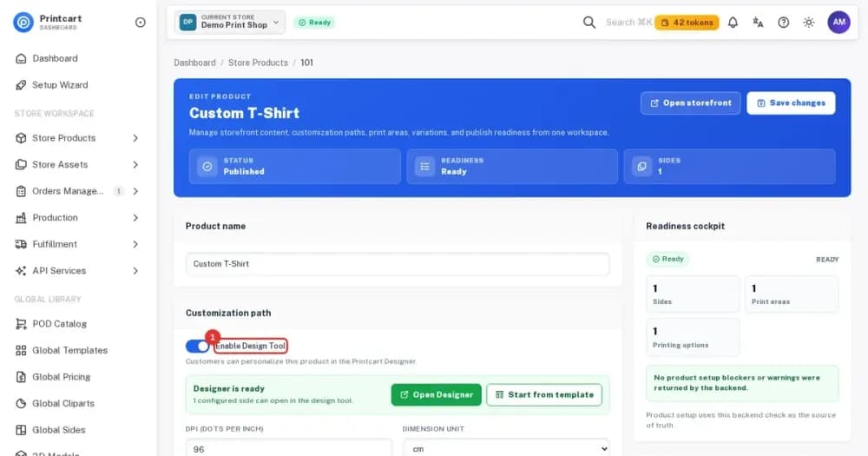Viewport: 868px width, 456px height.
Task: Expand Store Assets submenu chevron
Action: click(x=135, y=164)
